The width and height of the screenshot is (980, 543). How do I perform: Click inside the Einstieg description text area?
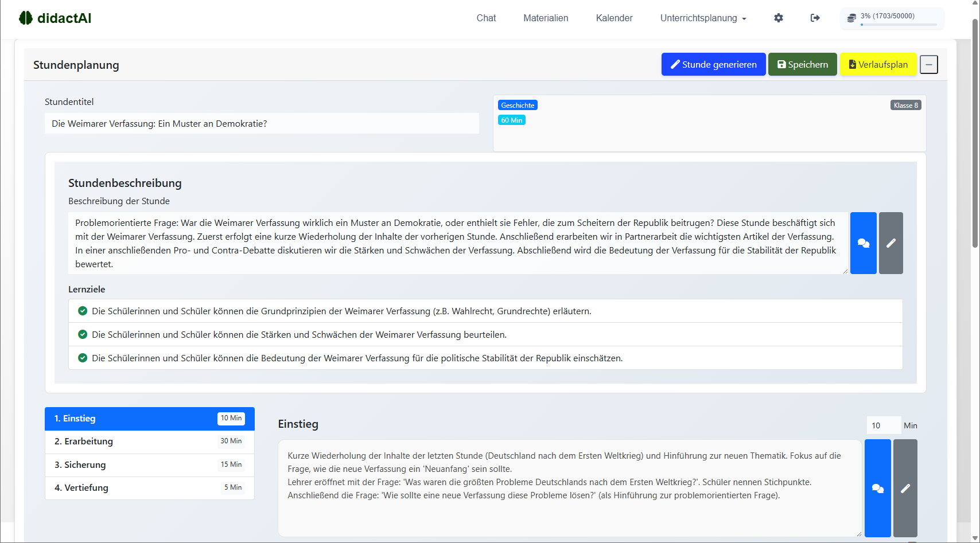pyautogui.click(x=570, y=488)
